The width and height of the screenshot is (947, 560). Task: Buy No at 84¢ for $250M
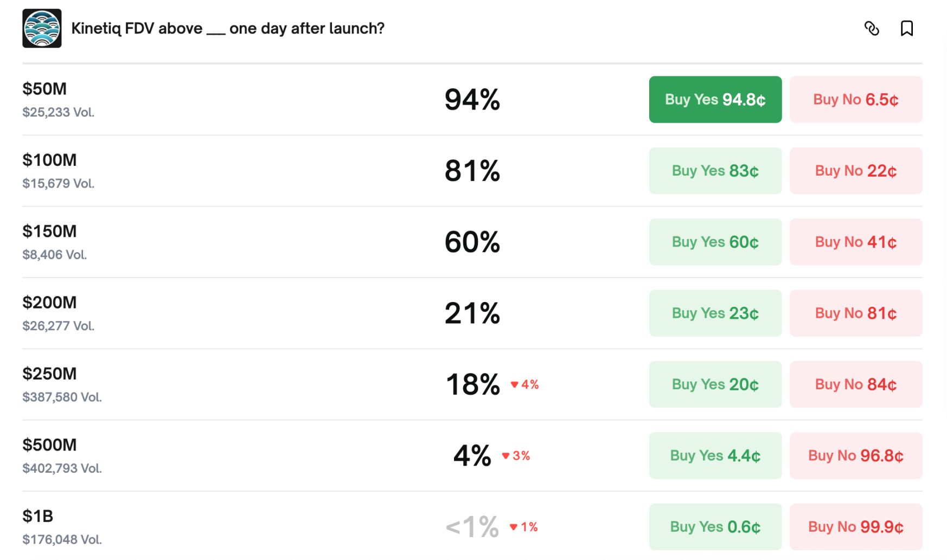(855, 384)
